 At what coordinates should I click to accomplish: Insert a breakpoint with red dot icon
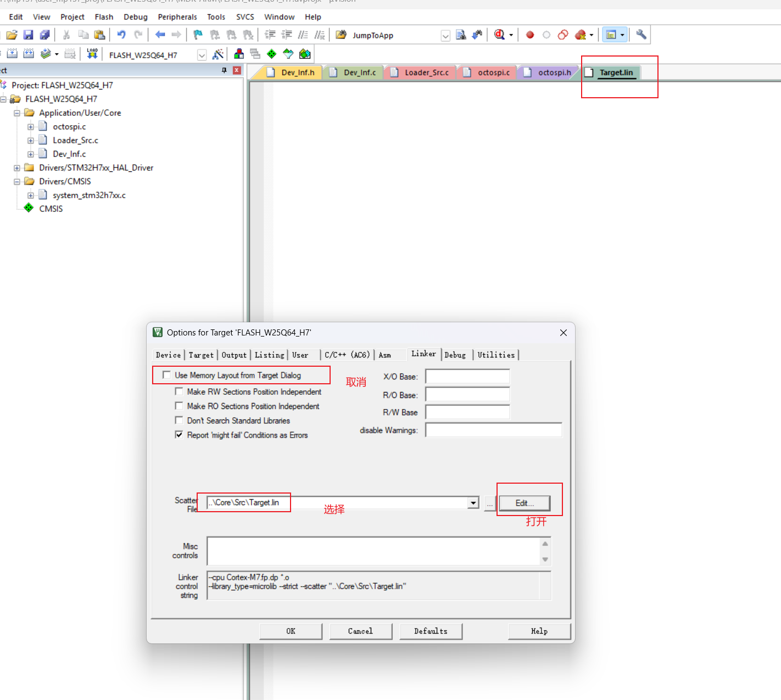coord(530,35)
